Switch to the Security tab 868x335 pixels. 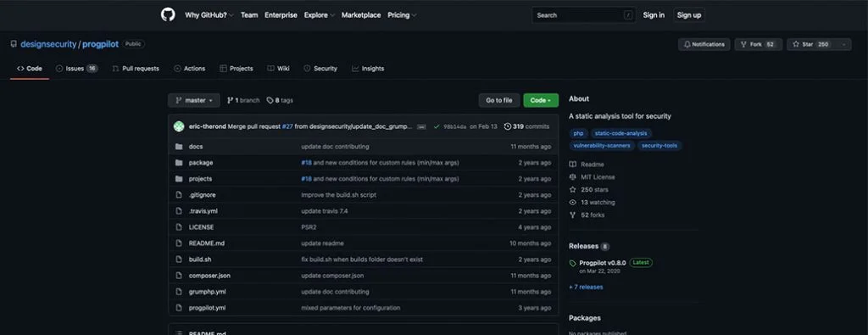point(320,69)
